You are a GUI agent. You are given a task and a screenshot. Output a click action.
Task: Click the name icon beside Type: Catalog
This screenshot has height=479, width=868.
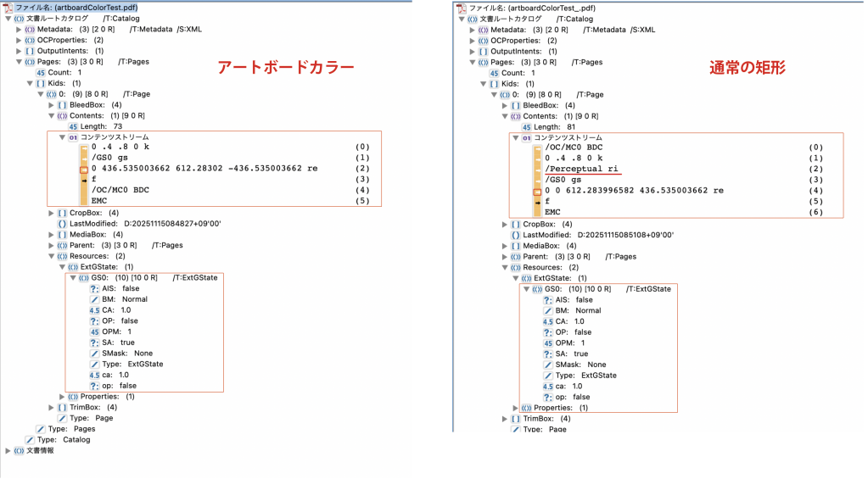[x=29, y=440]
